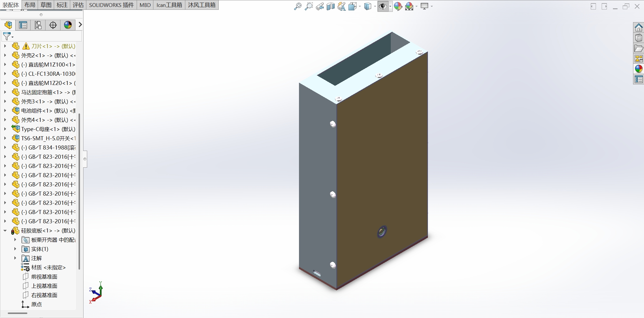
Task: Toggle Hide/Show Items eye button
Action: [x=383, y=6]
